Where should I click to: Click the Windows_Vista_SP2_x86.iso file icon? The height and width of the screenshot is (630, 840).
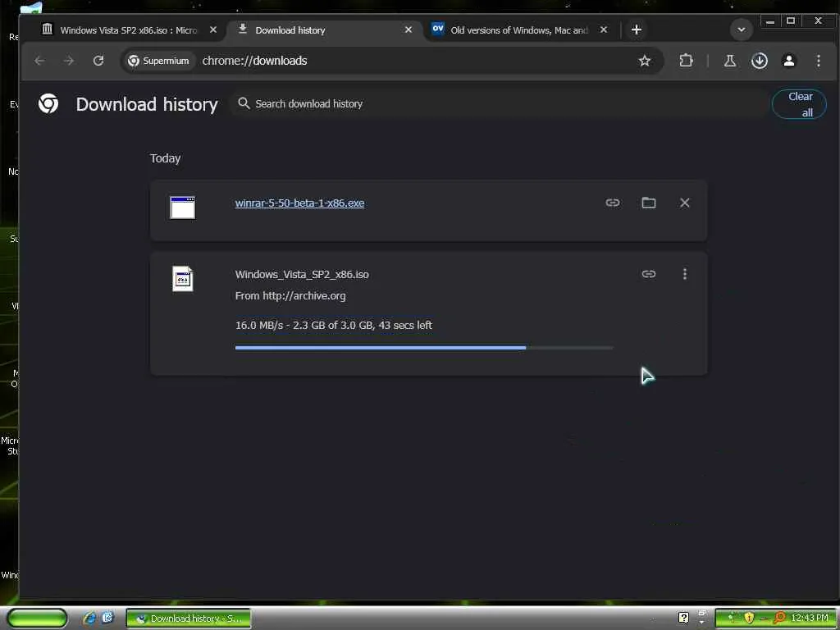pos(183,279)
